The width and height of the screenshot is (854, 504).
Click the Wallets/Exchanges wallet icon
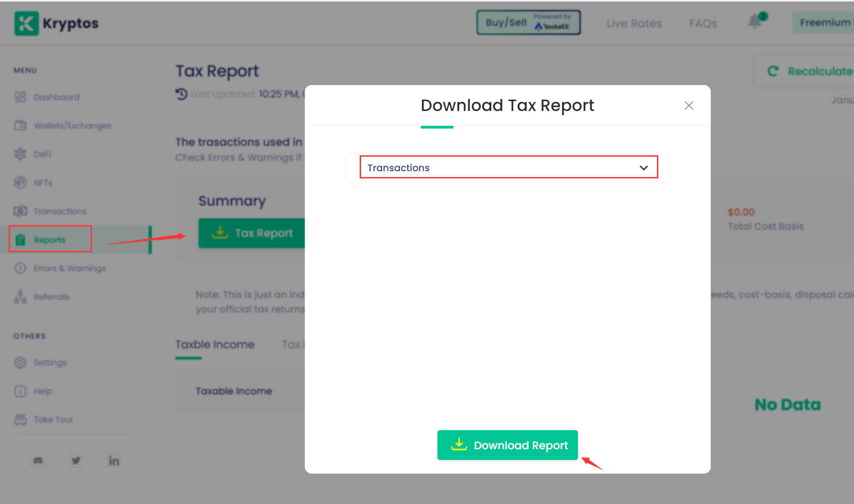pyautogui.click(x=20, y=125)
